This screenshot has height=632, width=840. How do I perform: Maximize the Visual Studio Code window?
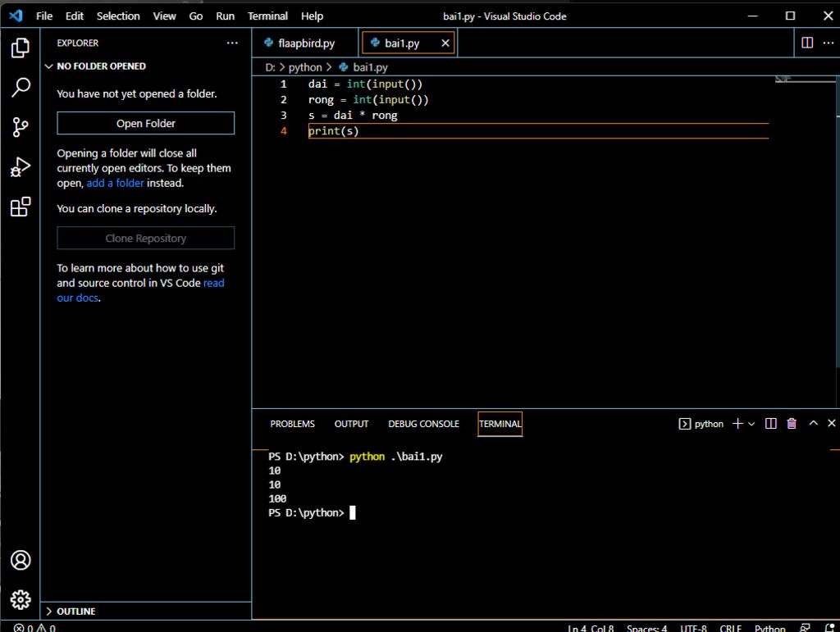pyautogui.click(x=790, y=16)
